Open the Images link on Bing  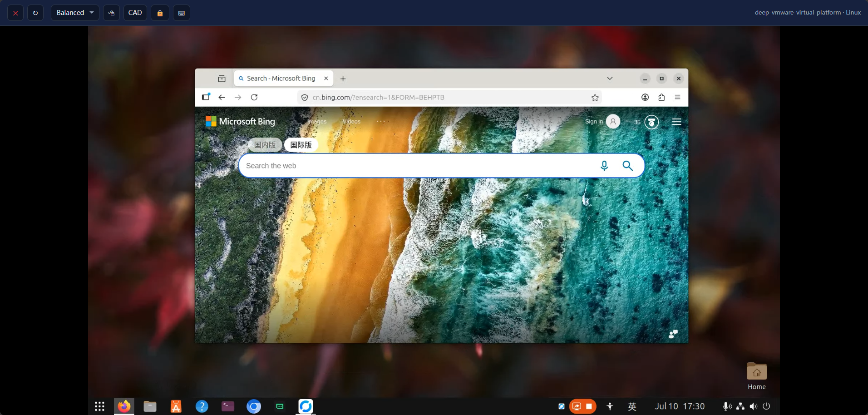point(317,121)
